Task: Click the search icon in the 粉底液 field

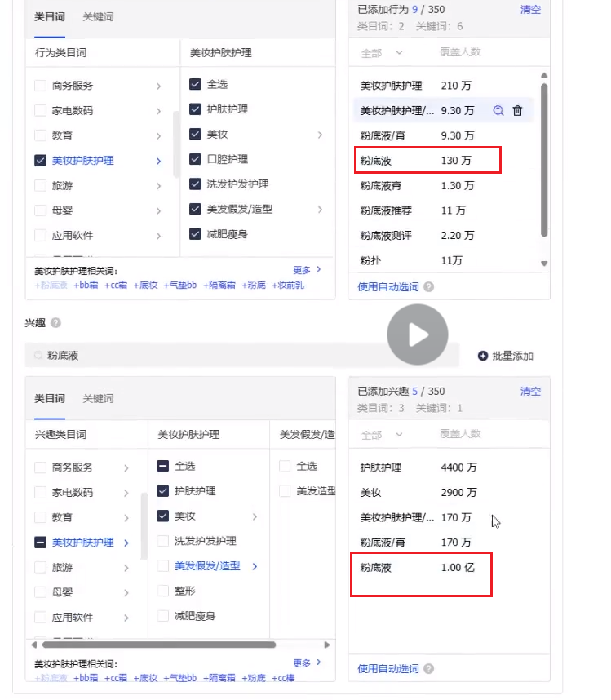Action: 38,356
